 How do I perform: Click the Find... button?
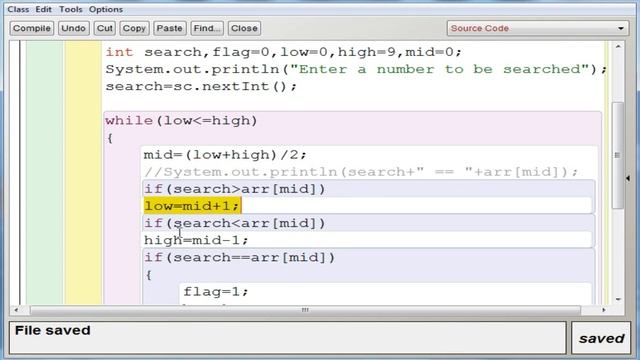pos(207,28)
